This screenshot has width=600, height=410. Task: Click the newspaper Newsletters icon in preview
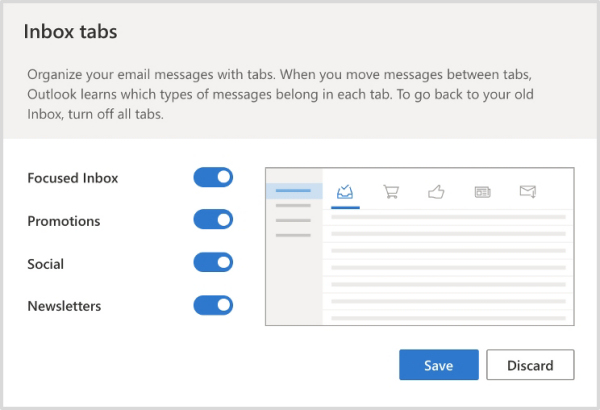[x=482, y=192]
